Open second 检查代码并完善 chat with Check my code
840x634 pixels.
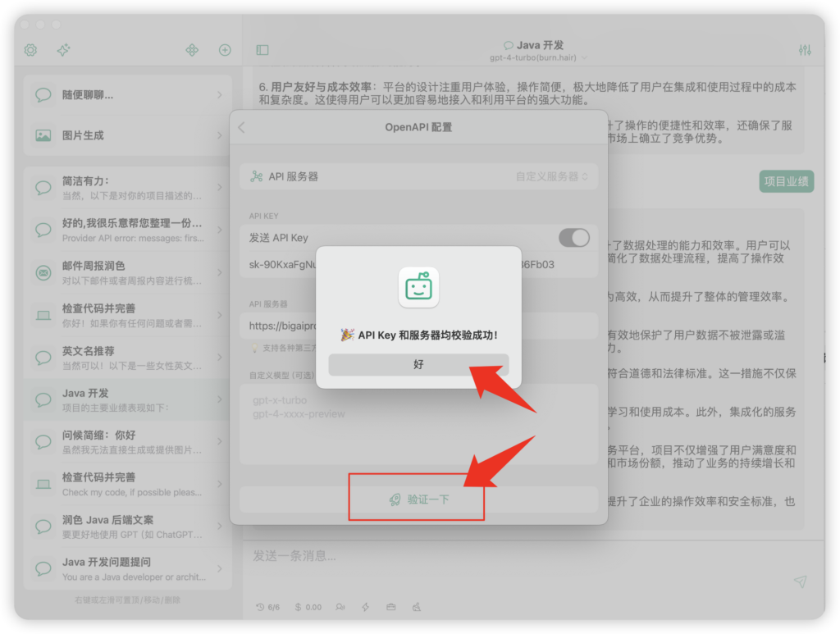[x=127, y=484]
